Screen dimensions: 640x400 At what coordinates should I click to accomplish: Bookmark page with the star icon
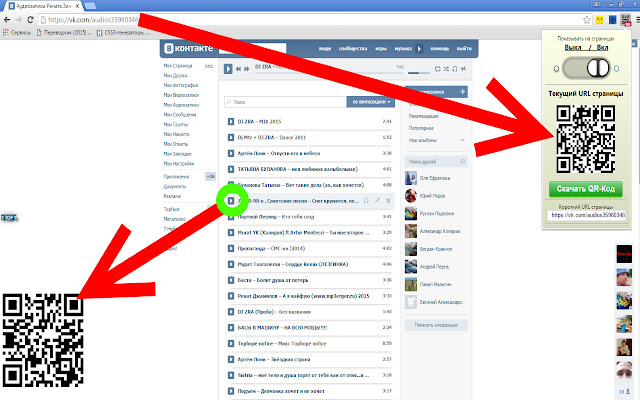(587, 20)
